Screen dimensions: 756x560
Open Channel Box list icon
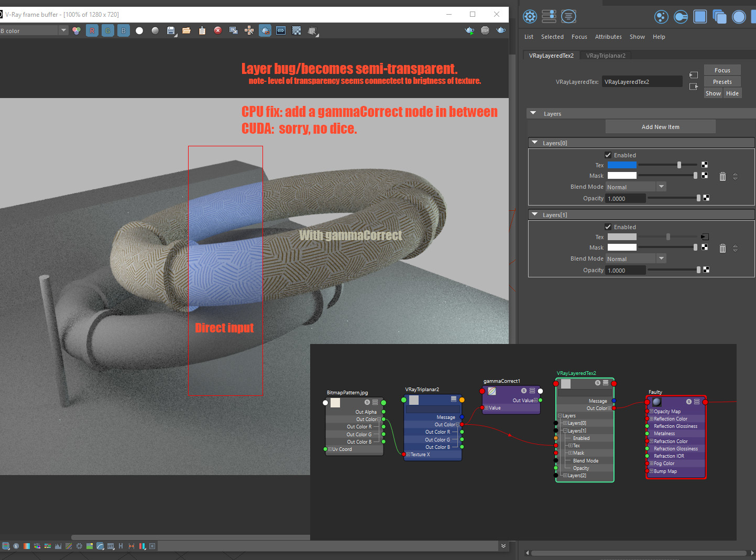(x=568, y=17)
